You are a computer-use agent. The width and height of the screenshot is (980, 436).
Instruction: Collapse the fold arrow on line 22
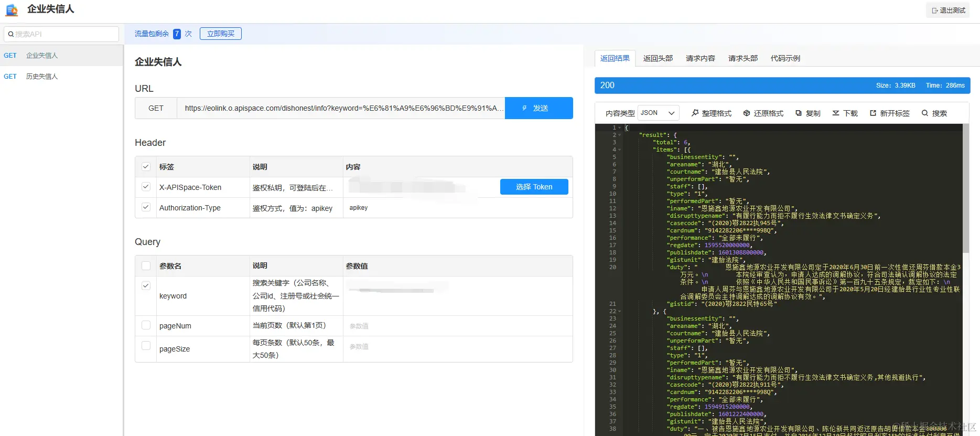(x=620, y=311)
